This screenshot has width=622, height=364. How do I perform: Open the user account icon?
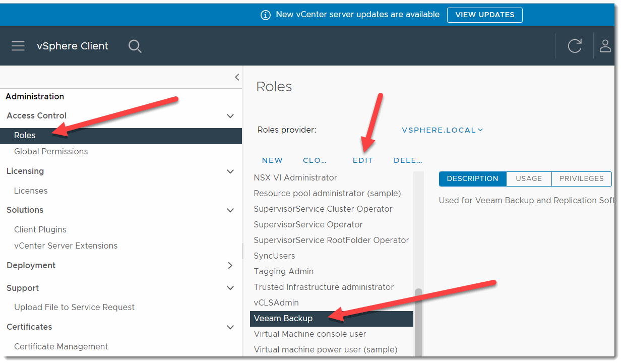605,46
